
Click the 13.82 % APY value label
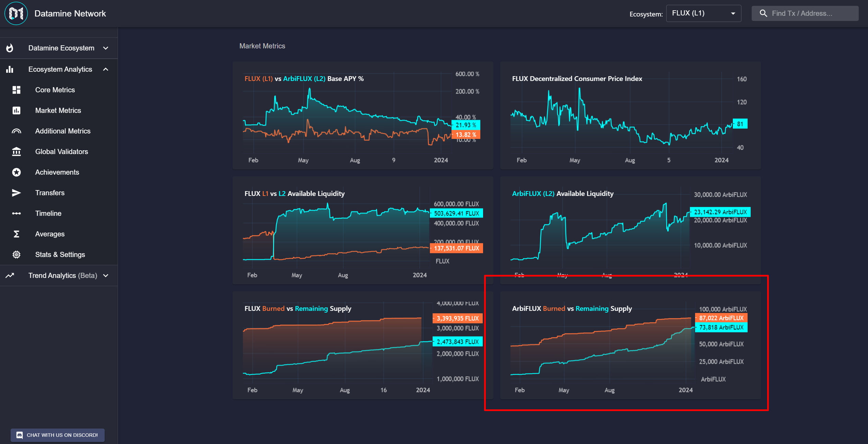coord(466,135)
